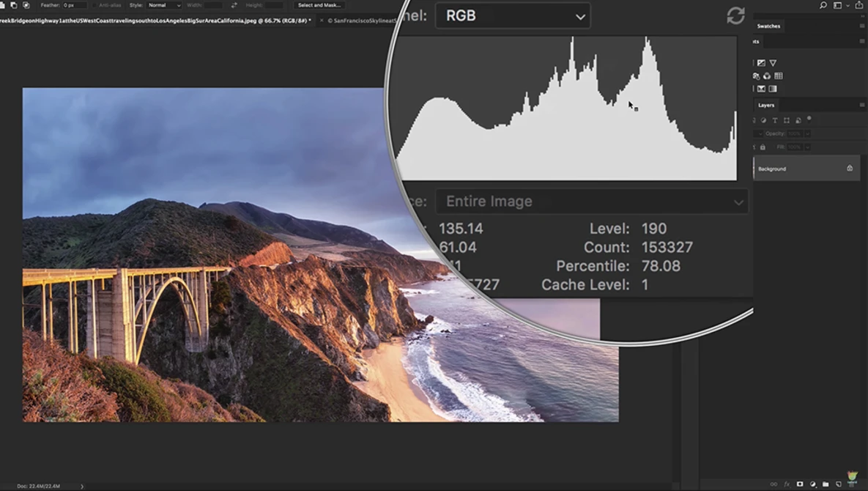Toggle the Anti-alias checkbox
This screenshot has height=491, width=868.
(94, 5)
